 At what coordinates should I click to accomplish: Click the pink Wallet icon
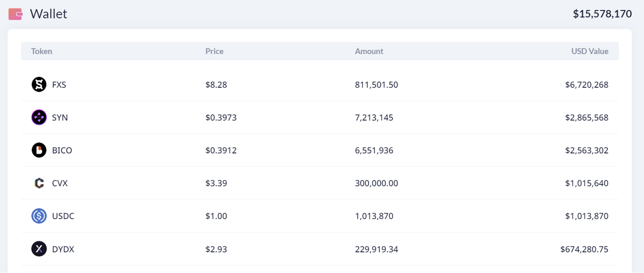15,14
